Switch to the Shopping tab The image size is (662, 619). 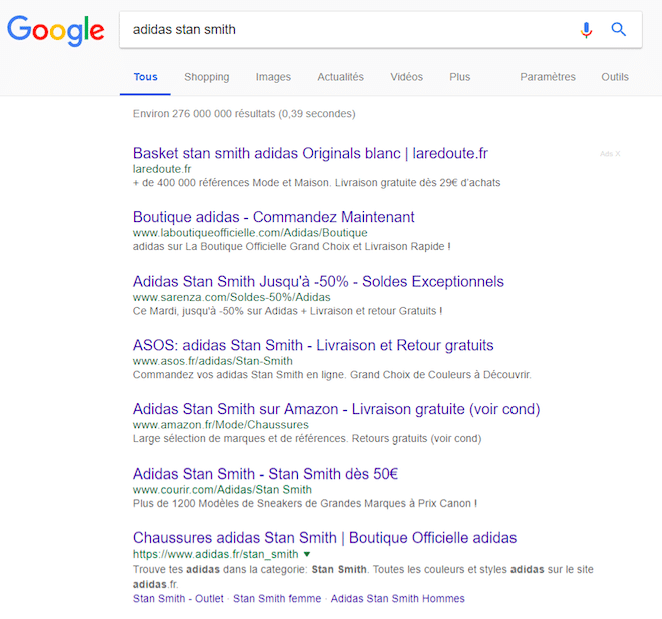206,77
